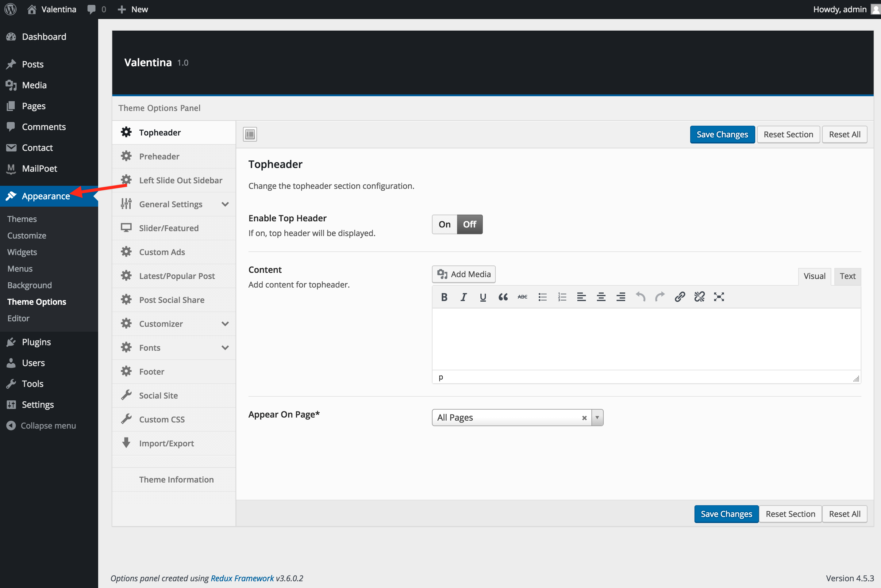This screenshot has height=588, width=881.
Task: Open the Posts menu
Action: tap(49, 64)
